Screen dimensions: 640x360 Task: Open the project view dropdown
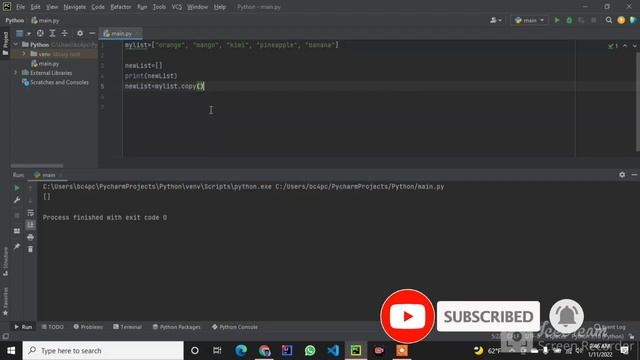point(23,33)
